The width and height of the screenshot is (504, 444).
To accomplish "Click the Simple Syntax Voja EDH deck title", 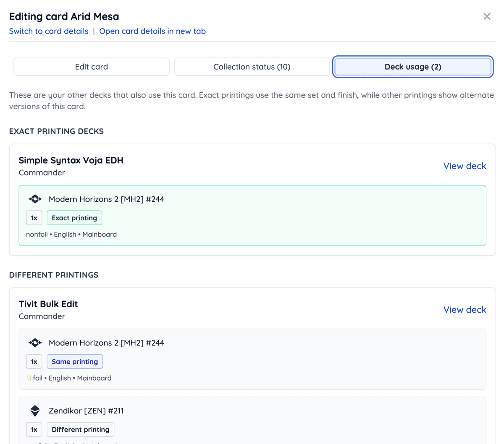I will click(x=71, y=160).
